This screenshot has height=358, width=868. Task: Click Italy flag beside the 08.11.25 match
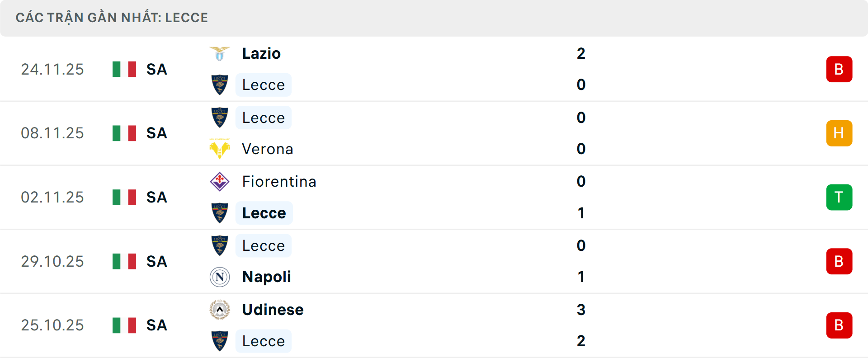pyautogui.click(x=124, y=133)
